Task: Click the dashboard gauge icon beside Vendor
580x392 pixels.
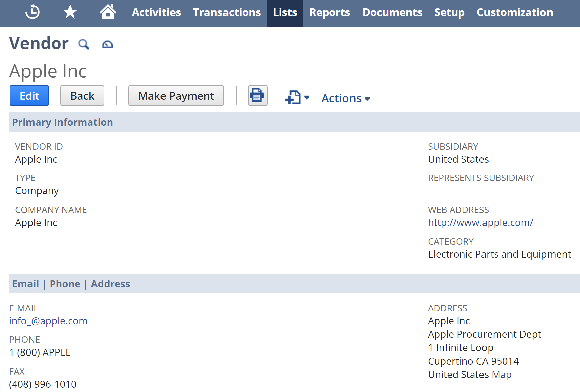Action: [x=107, y=44]
